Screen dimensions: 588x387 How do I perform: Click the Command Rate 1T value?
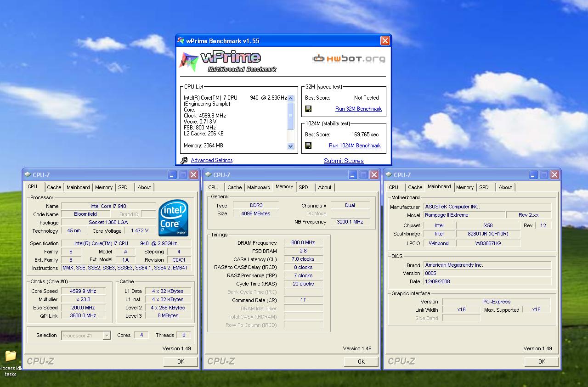(x=303, y=300)
